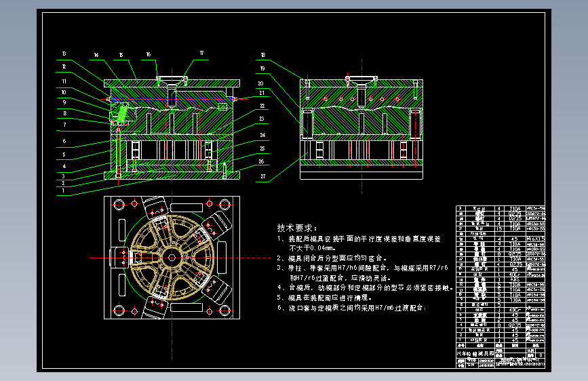588x381 pixels.
Task: Click part balloon number 18
Action: pos(263,55)
